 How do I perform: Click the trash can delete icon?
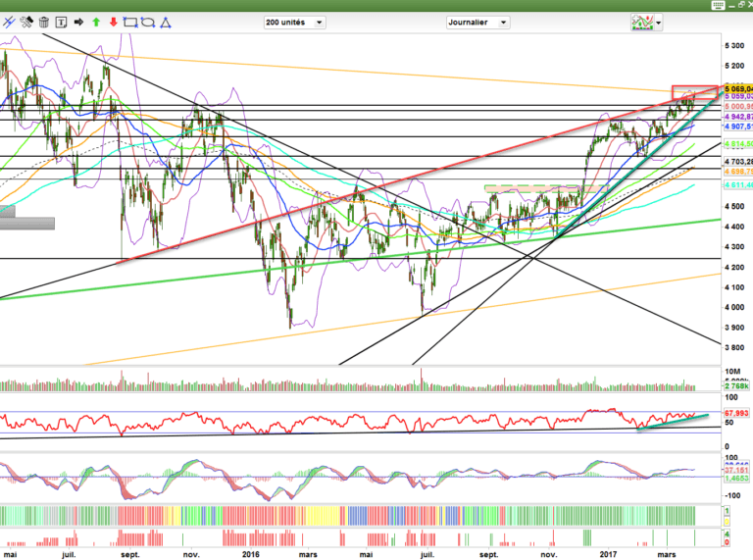click(44, 21)
